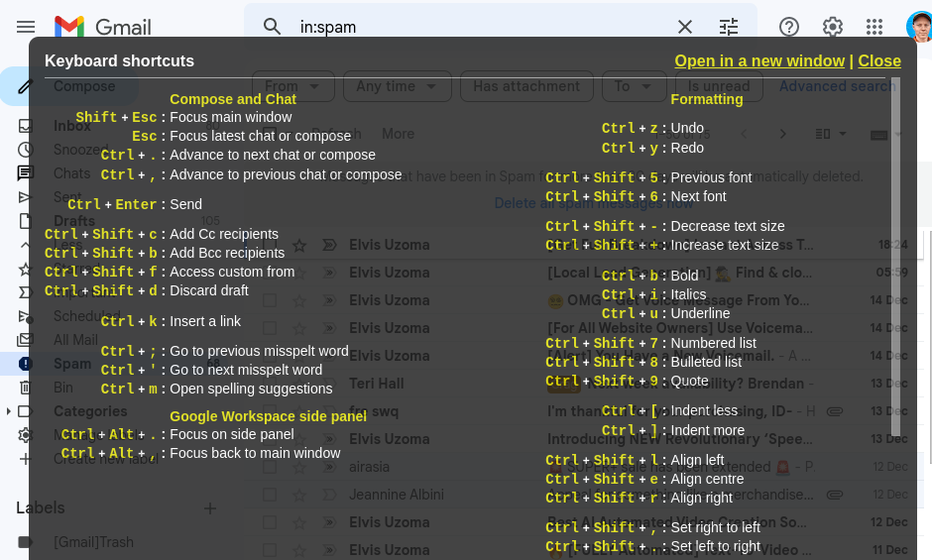Expand the Categories tree arrow
Screen dimensions: 932x560
point(8,411)
